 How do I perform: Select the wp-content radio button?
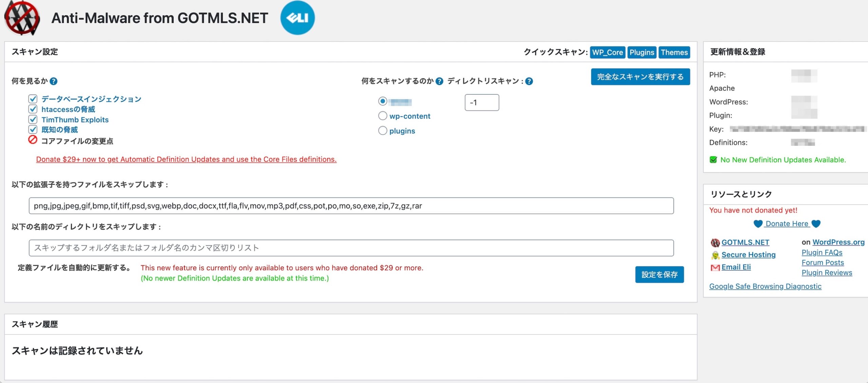point(382,116)
